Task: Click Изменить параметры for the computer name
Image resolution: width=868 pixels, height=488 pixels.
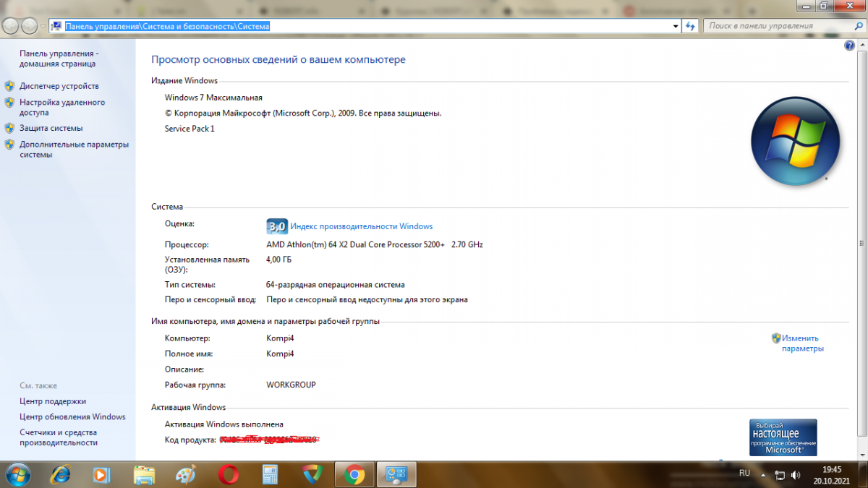Action: (801, 343)
